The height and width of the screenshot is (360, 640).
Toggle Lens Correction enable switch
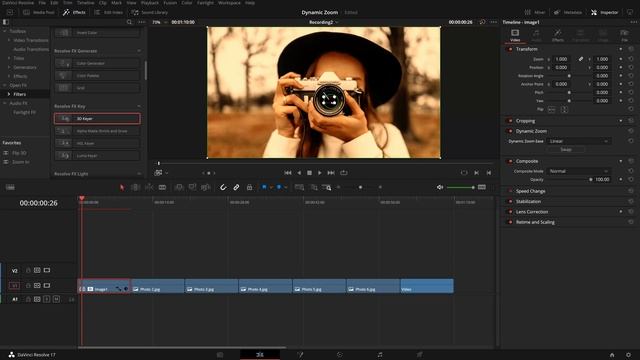(510, 212)
